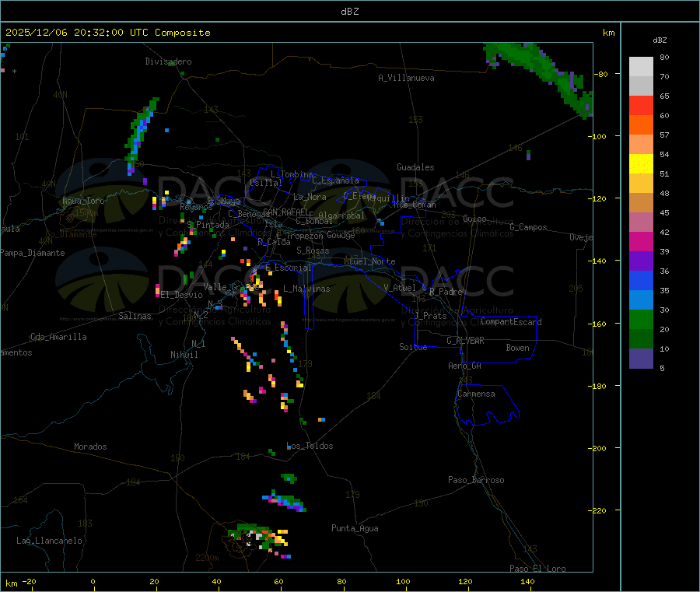The image size is (700, 592).
Task: Click the Morados label
Action: click(90, 447)
